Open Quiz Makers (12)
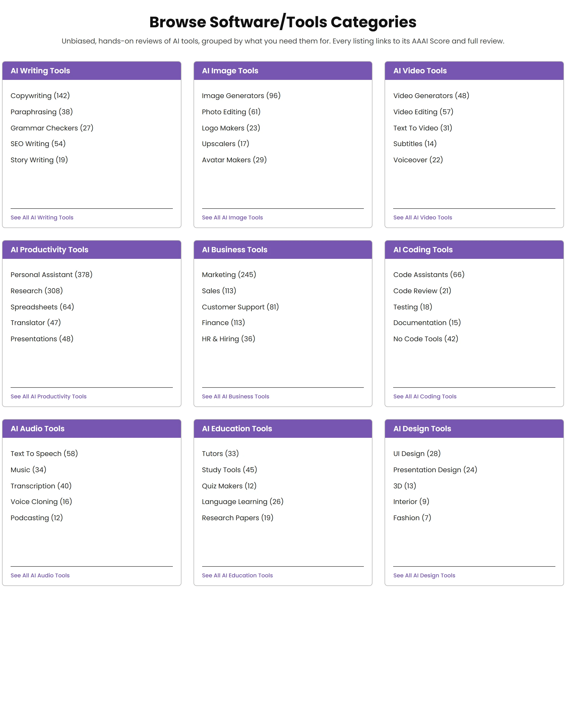 229,486
